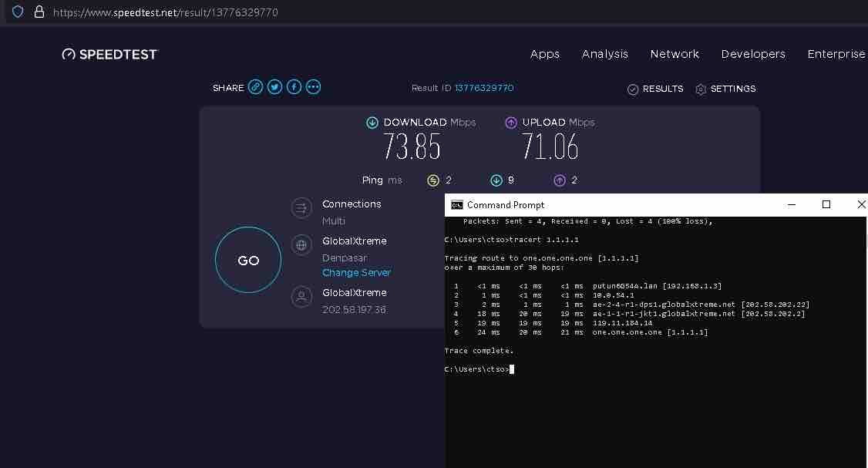Viewport: 868px width, 468px height.
Task: Open the RESULTS history page
Action: 655,89
